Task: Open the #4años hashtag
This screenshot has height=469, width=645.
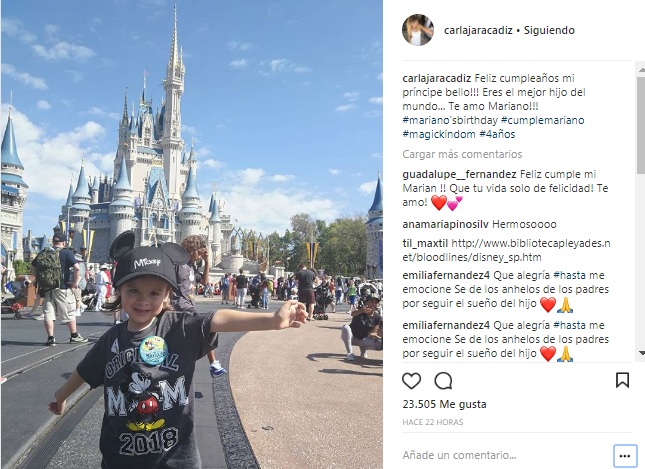Action: [497, 134]
